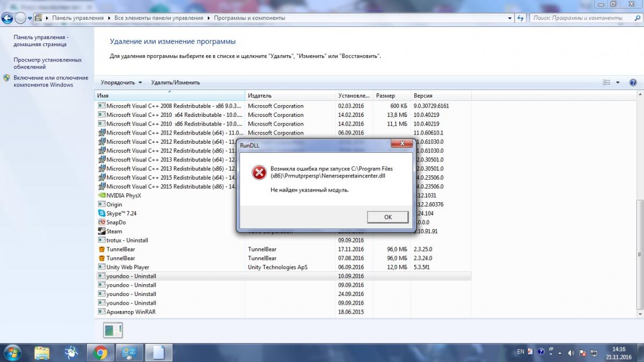Show hidden tray icons arrow
Viewport: 644px width, 362px height.
560,352
